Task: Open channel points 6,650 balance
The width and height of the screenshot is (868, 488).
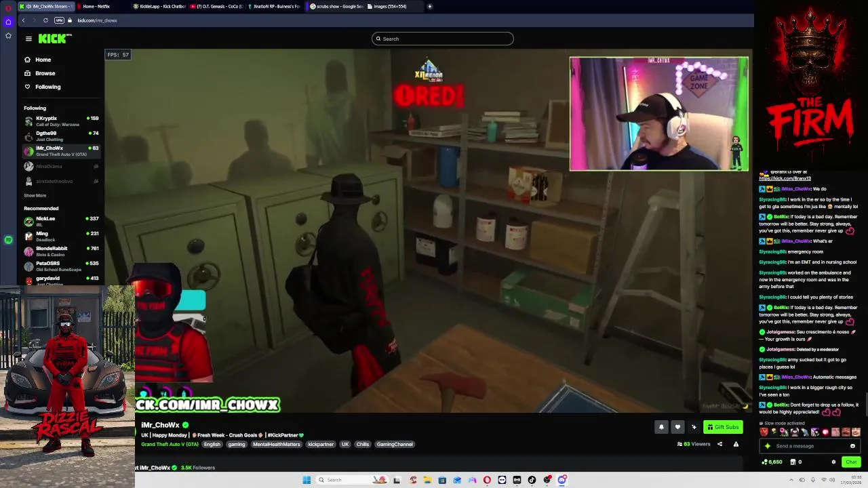Action: [772, 462]
